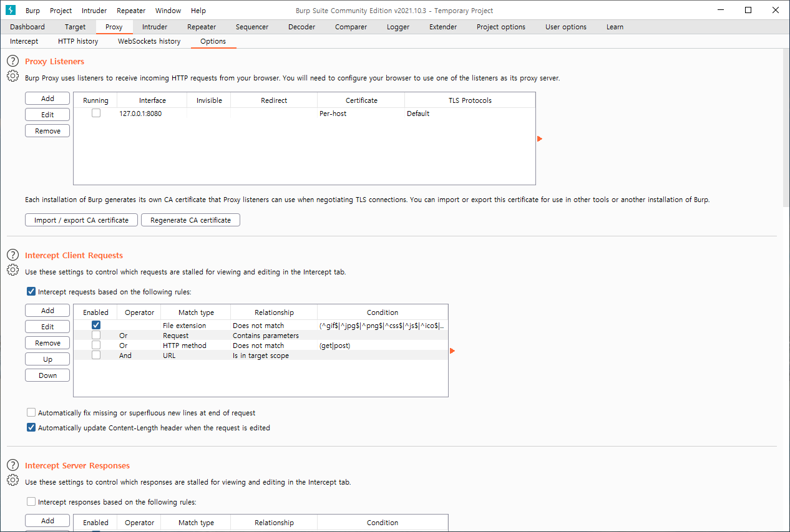Remove the selected client request rule
The width and height of the screenshot is (790, 532).
coord(47,343)
